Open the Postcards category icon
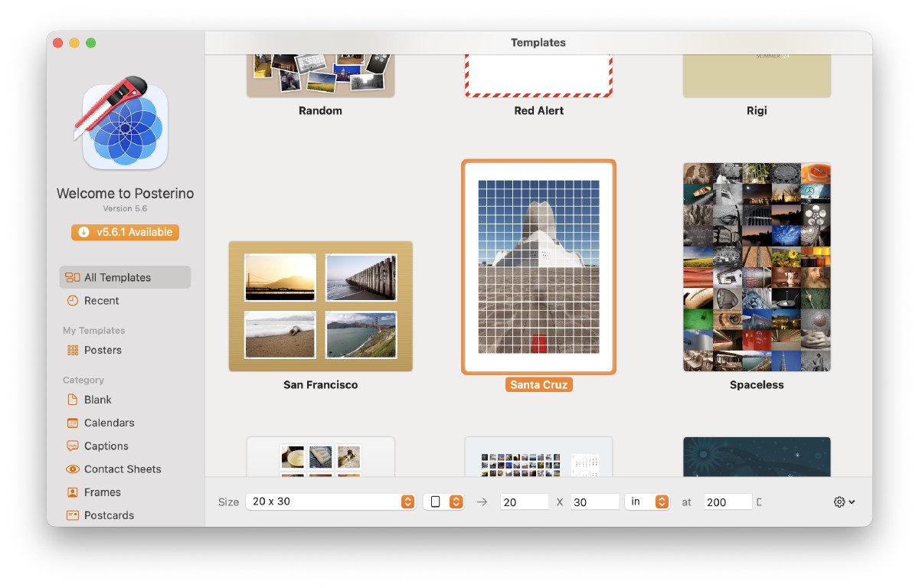 click(73, 515)
